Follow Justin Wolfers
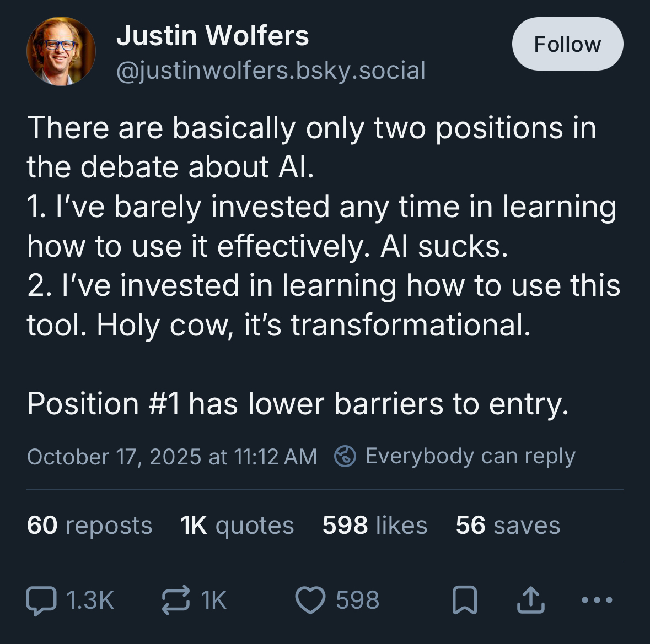The image size is (650, 644). click(567, 44)
